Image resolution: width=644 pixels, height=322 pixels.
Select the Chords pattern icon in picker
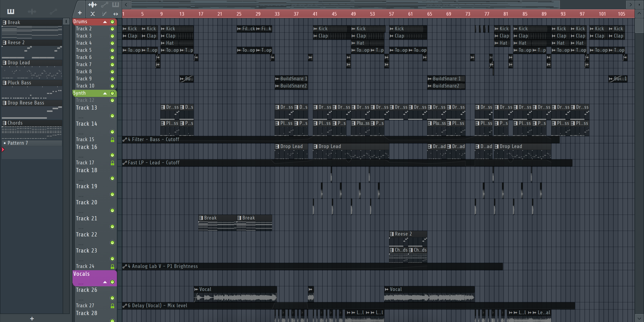4,123
